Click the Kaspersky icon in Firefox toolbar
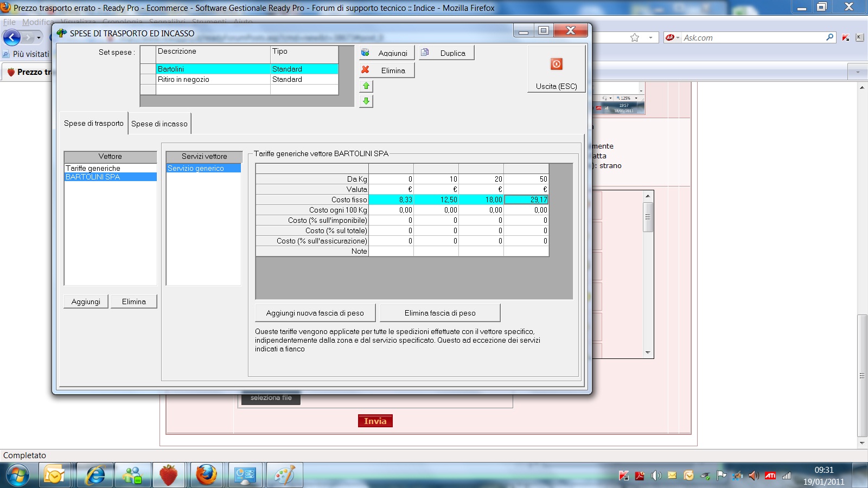868x488 pixels. pyautogui.click(x=846, y=37)
